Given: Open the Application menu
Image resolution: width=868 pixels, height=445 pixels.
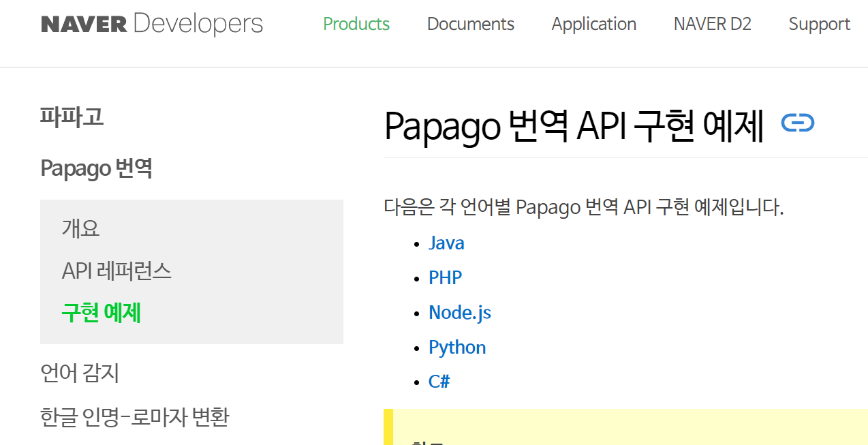Looking at the screenshot, I should point(594,25).
